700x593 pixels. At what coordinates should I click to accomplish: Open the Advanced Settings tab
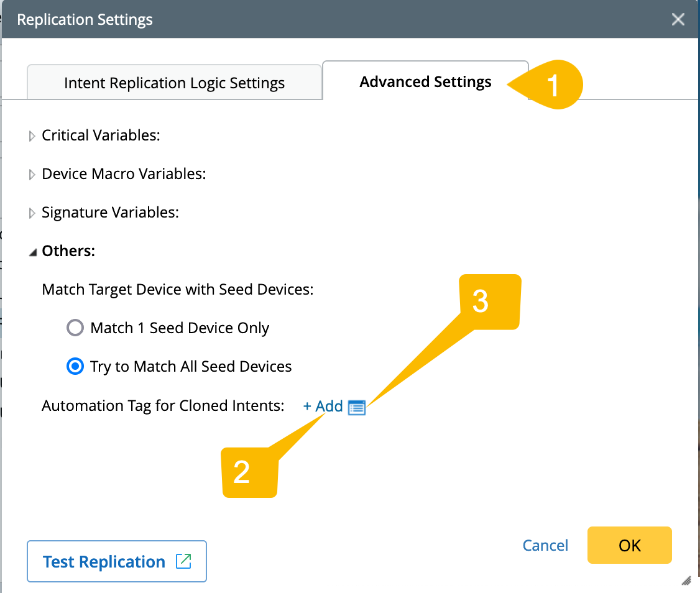[425, 82]
